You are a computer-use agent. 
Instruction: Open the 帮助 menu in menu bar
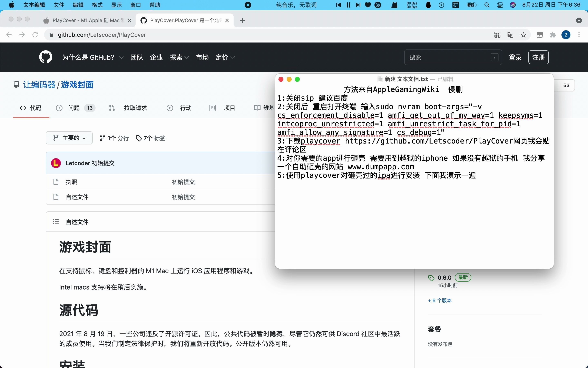pyautogui.click(x=155, y=5)
